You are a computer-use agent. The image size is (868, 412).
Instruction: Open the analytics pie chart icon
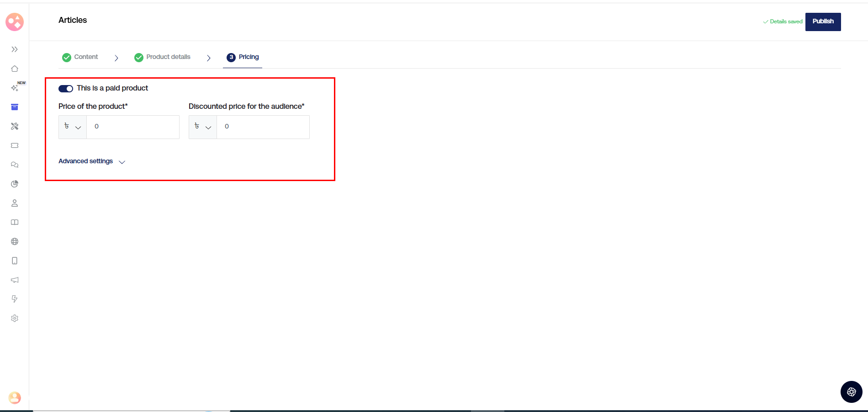coord(15,184)
